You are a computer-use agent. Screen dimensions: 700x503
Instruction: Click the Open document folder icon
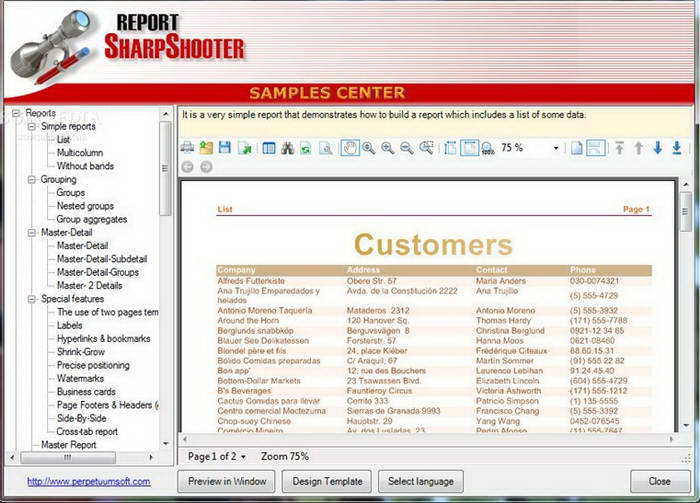[206, 148]
